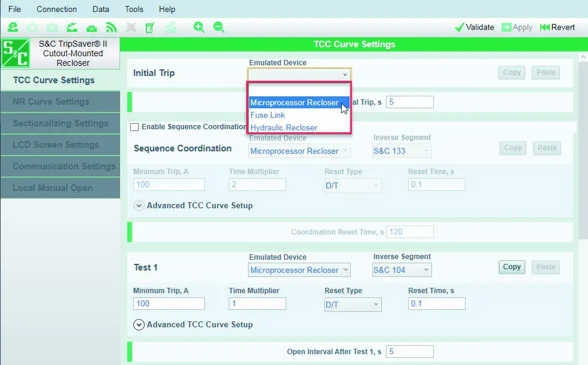Click Paste in the Sequence Coordination row
588x365 pixels.
pos(547,148)
